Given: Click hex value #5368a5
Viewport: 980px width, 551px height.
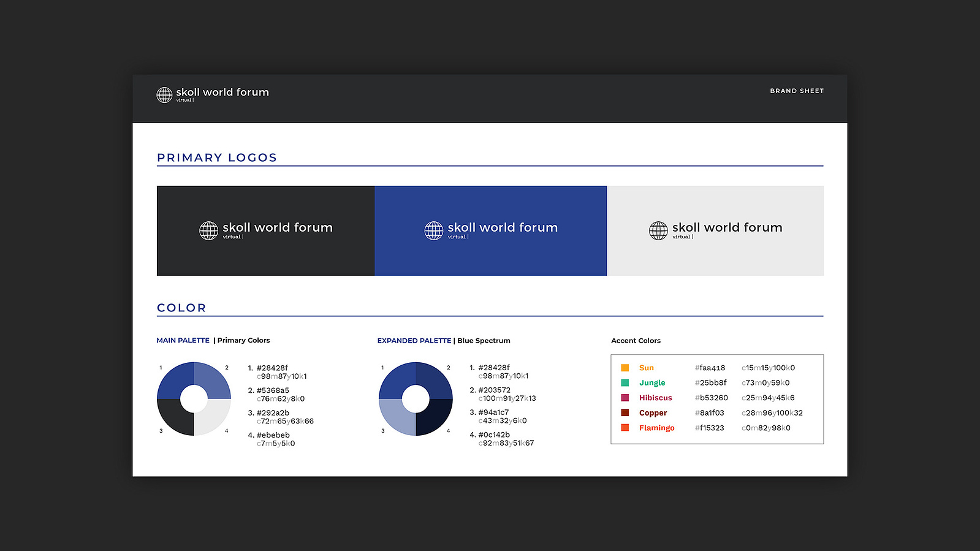Looking at the screenshot, I should coord(273,390).
